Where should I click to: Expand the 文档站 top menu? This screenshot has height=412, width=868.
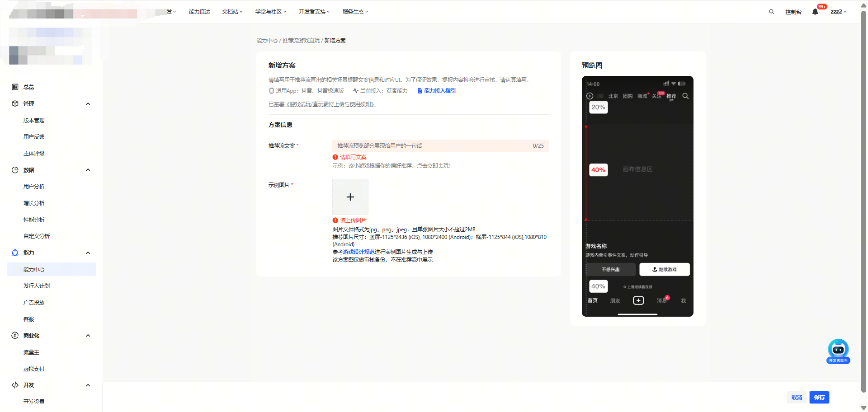pos(232,12)
